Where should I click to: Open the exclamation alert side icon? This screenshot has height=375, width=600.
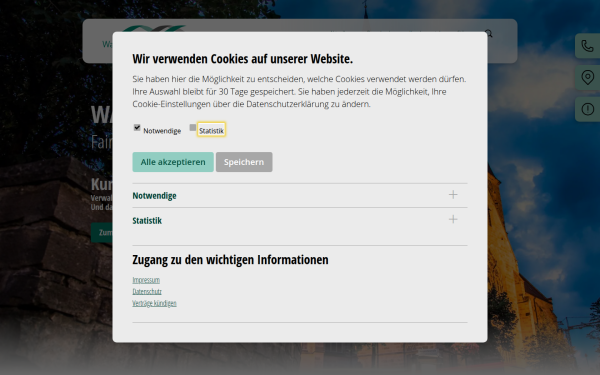coord(587,109)
